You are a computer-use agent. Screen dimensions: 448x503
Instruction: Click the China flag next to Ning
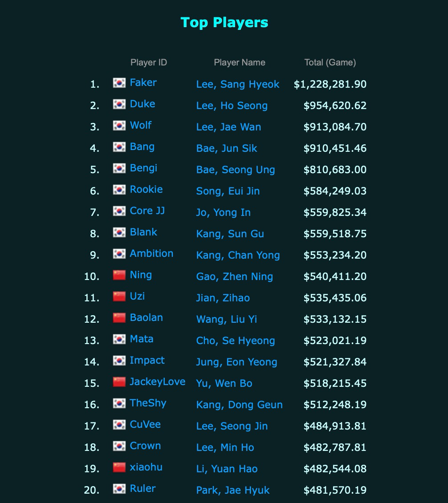[119, 275]
